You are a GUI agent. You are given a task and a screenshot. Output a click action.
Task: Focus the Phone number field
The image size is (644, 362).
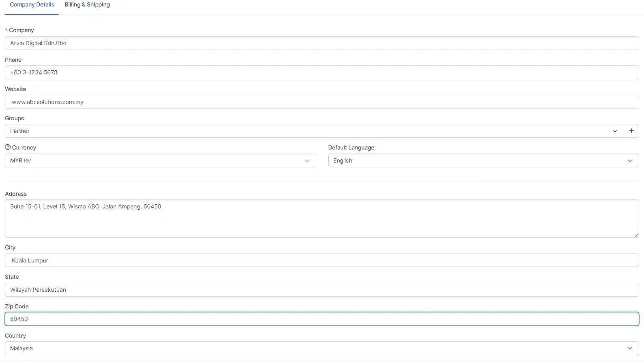(x=322, y=72)
